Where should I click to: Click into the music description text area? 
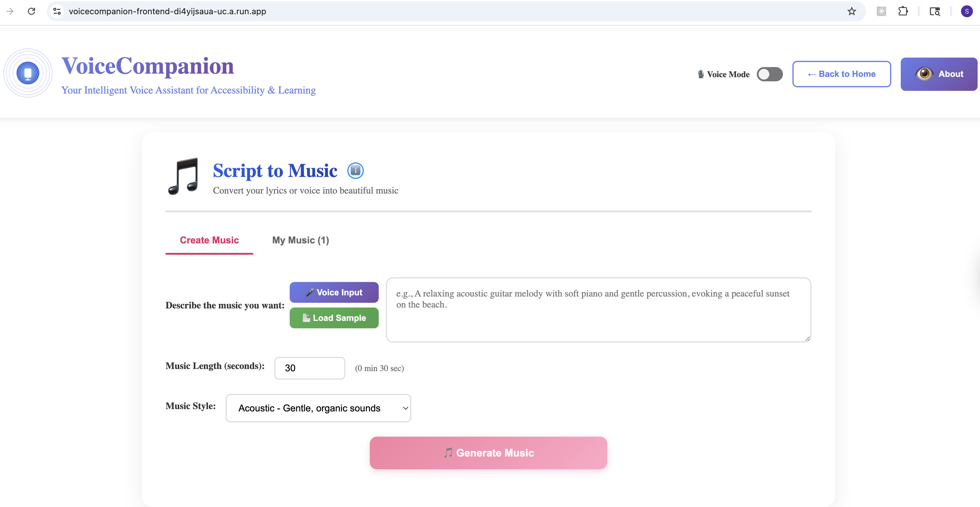pyautogui.click(x=598, y=310)
